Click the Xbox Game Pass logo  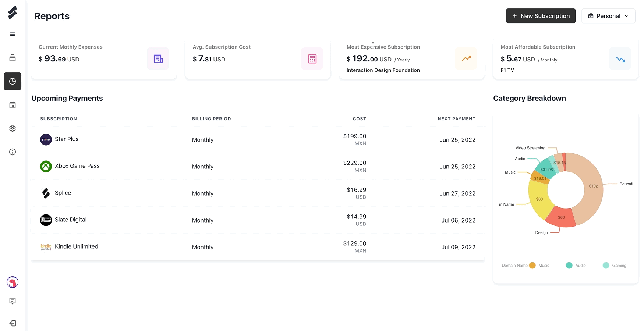pyautogui.click(x=46, y=166)
